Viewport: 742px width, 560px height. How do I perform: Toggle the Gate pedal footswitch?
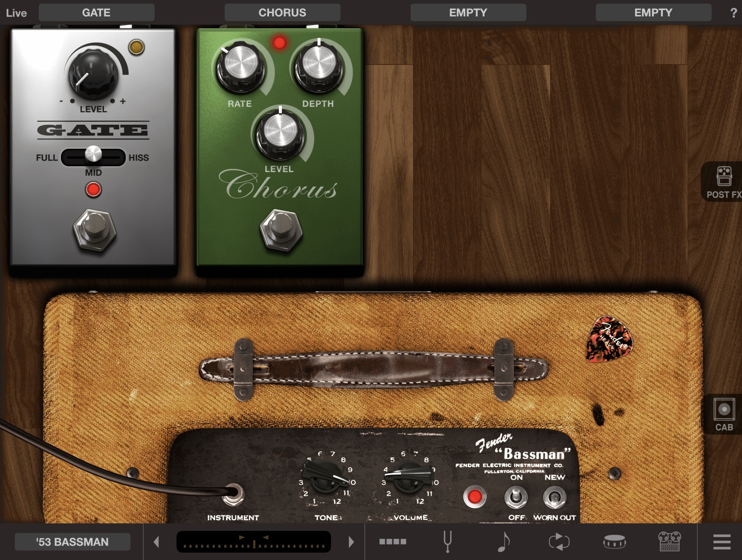[94, 230]
